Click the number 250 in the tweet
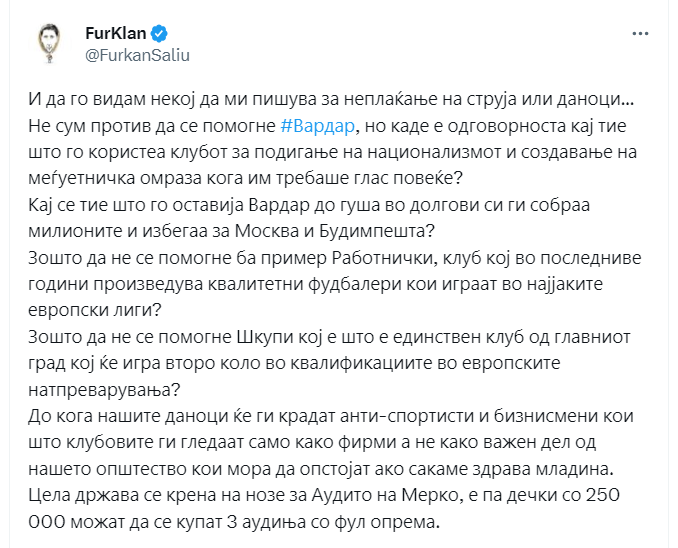 [603, 495]
